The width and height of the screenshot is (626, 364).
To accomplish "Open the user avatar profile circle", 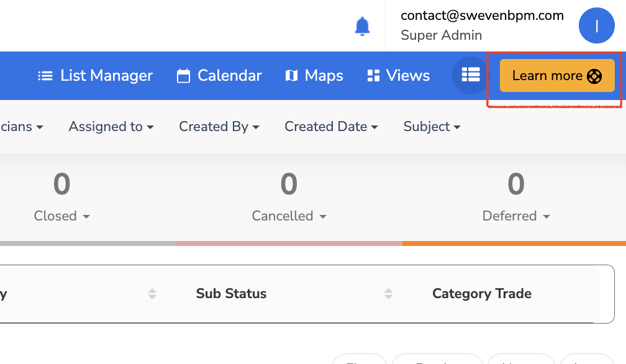I will 596,26.
